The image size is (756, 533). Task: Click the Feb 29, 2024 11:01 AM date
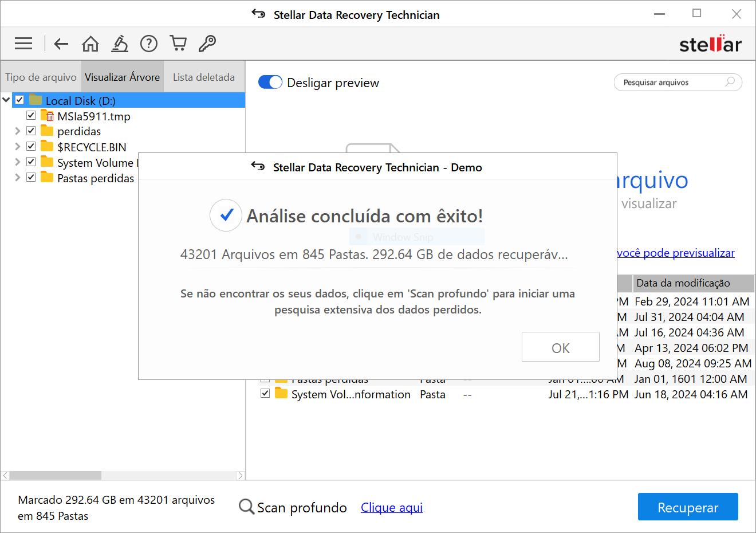(692, 301)
